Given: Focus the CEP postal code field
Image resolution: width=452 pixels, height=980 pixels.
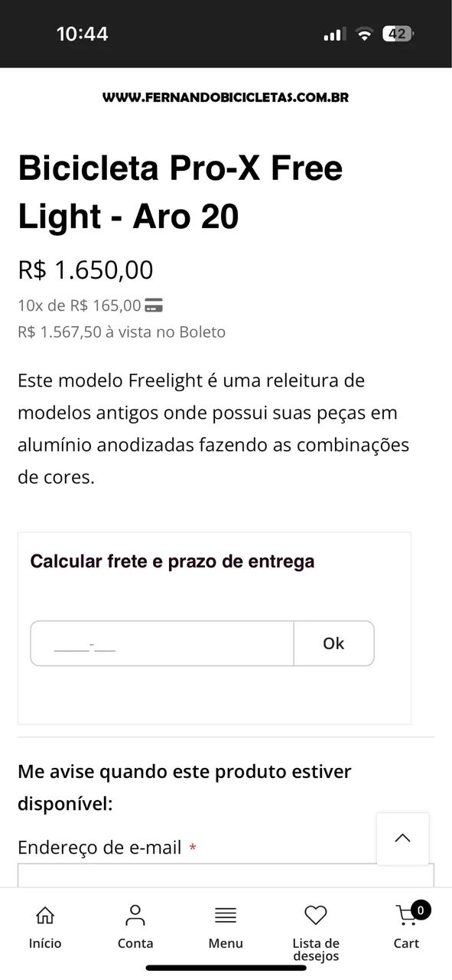Looking at the screenshot, I should (x=162, y=643).
